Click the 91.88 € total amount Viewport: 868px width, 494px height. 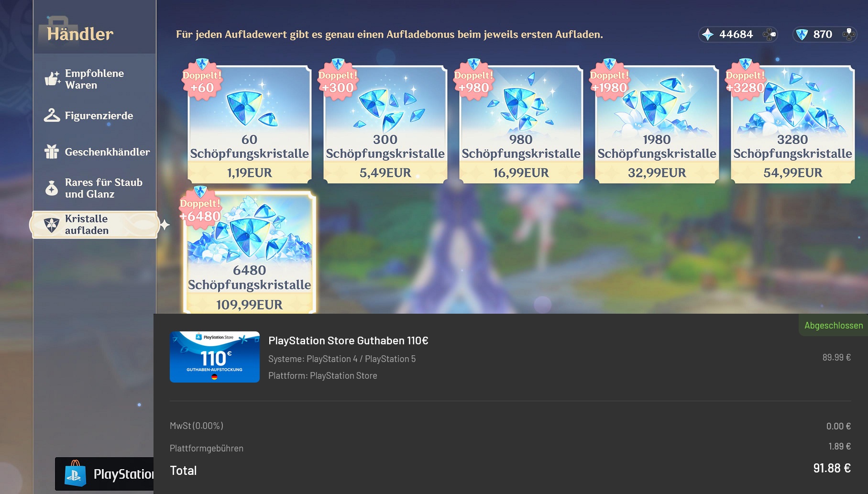click(832, 468)
